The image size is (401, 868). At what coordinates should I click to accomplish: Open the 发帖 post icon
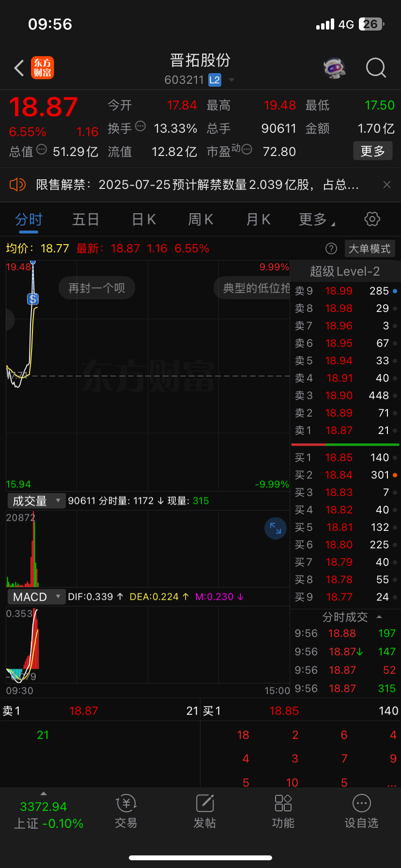coord(205,811)
